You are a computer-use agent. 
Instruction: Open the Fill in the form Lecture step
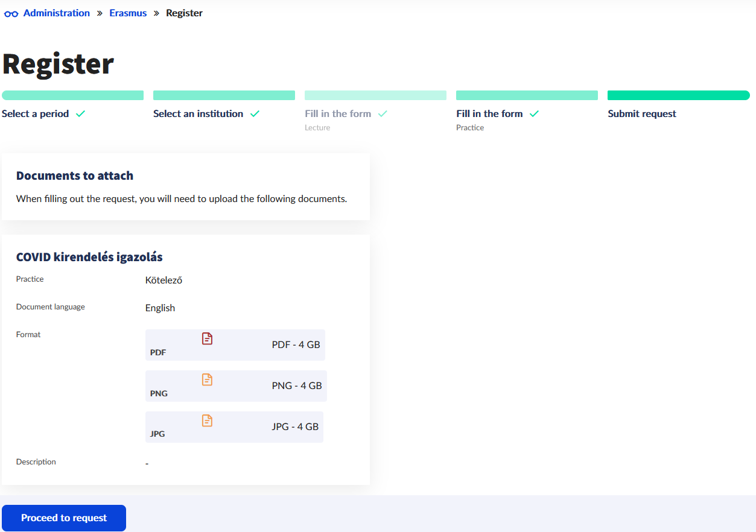tap(338, 114)
